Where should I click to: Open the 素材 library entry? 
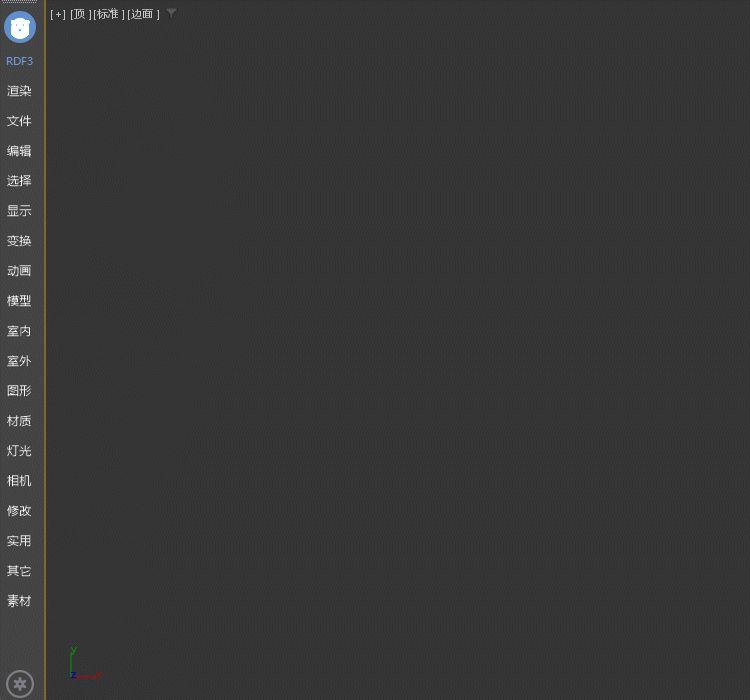[20, 601]
